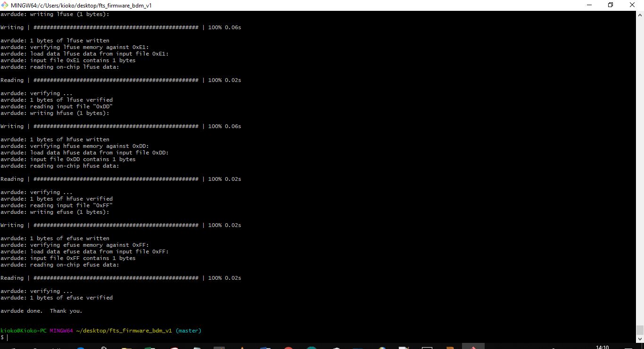This screenshot has width=644, height=349.
Task: Click the terminal vertical scrollbar thumb
Action: pos(640,330)
